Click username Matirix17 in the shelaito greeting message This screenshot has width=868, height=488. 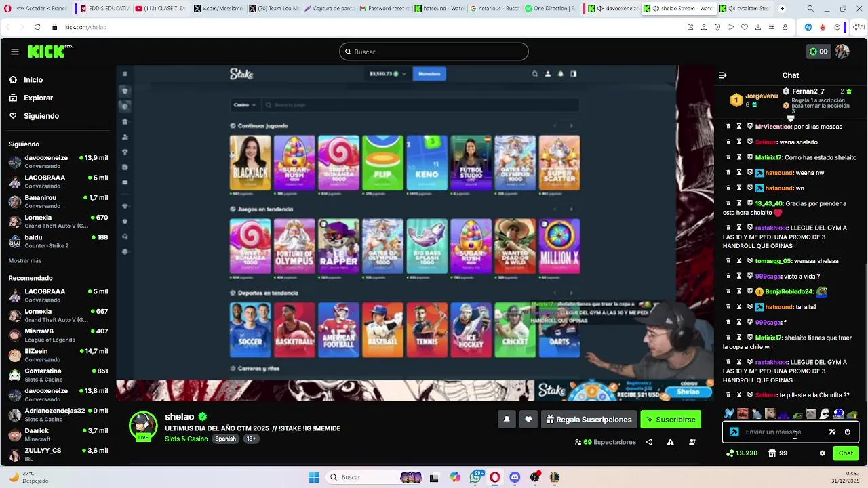coord(769,157)
